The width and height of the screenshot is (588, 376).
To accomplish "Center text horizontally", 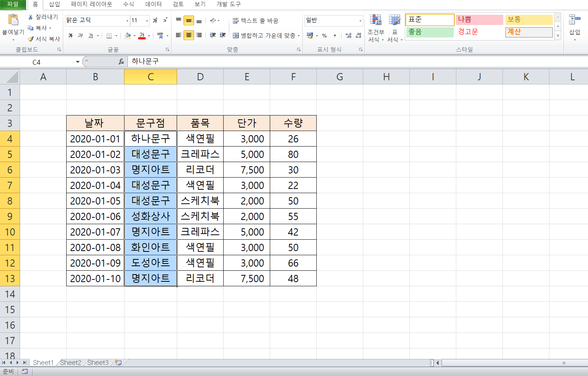I will pos(189,35).
